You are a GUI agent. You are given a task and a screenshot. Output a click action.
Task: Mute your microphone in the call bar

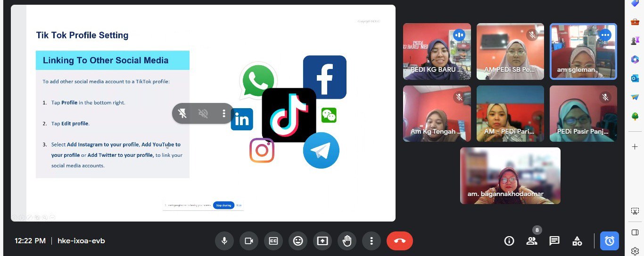[224, 241]
